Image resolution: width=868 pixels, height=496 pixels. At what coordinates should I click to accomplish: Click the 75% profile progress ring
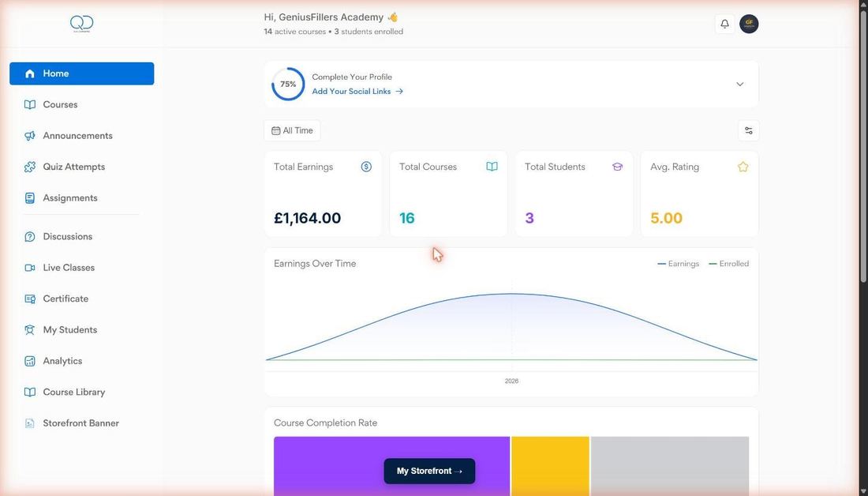[x=288, y=85]
